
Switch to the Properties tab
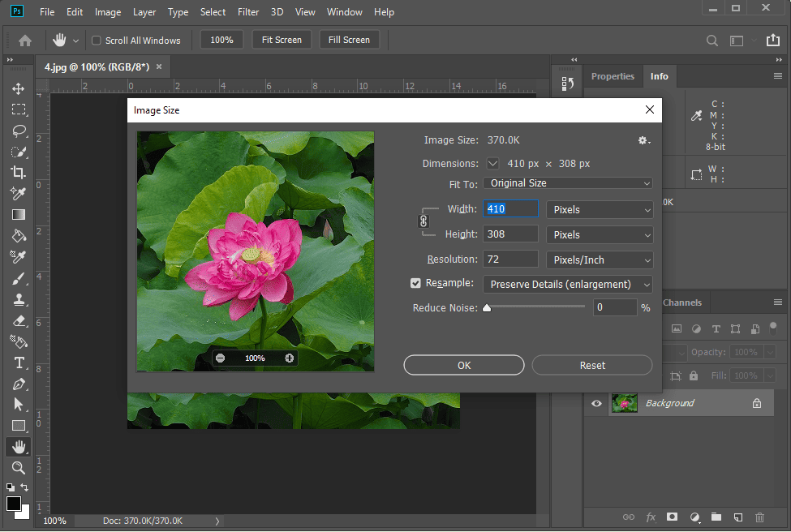tap(613, 75)
